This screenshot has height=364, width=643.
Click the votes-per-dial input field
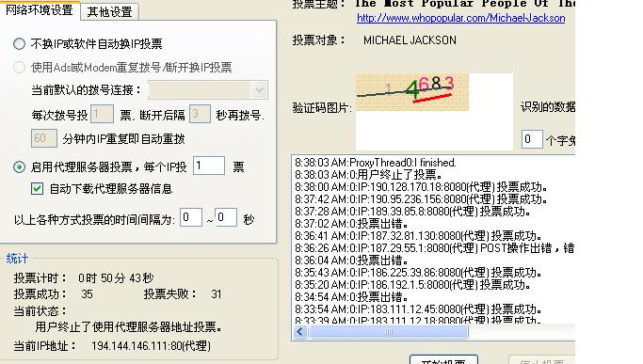(x=102, y=114)
